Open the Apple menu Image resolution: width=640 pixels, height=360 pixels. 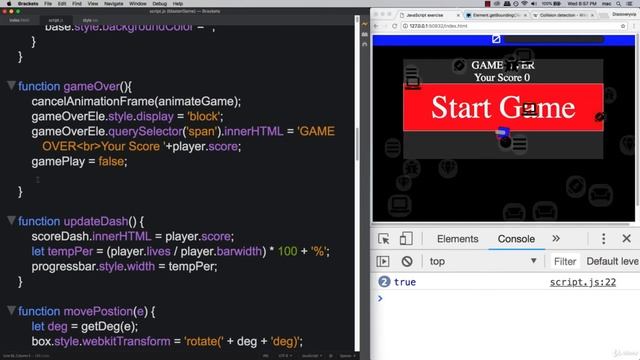click(9, 4)
